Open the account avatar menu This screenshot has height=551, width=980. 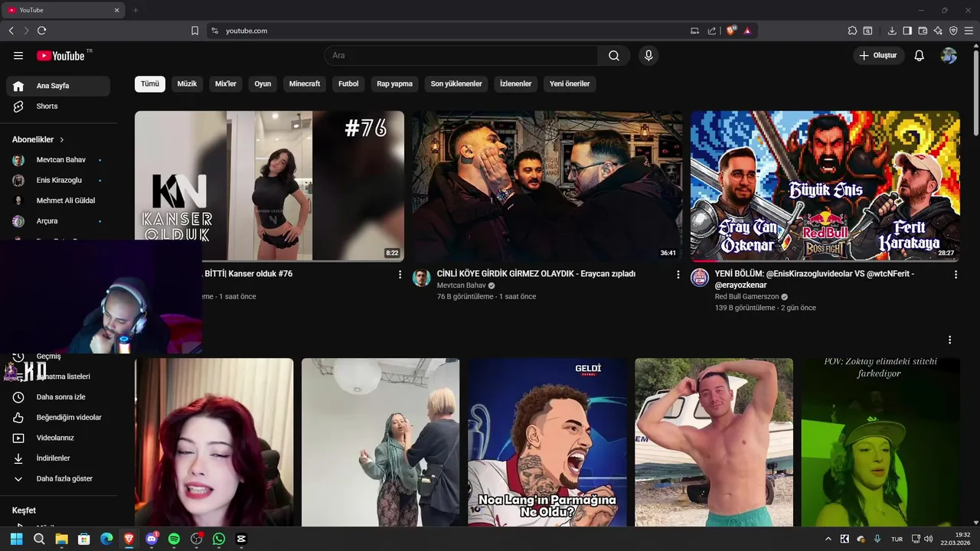click(949, 56)
